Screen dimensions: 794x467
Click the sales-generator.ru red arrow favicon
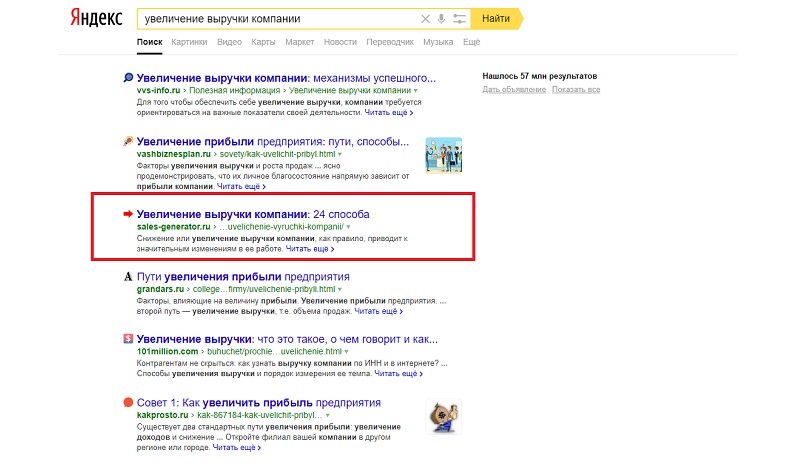click(x=128, y=214)
